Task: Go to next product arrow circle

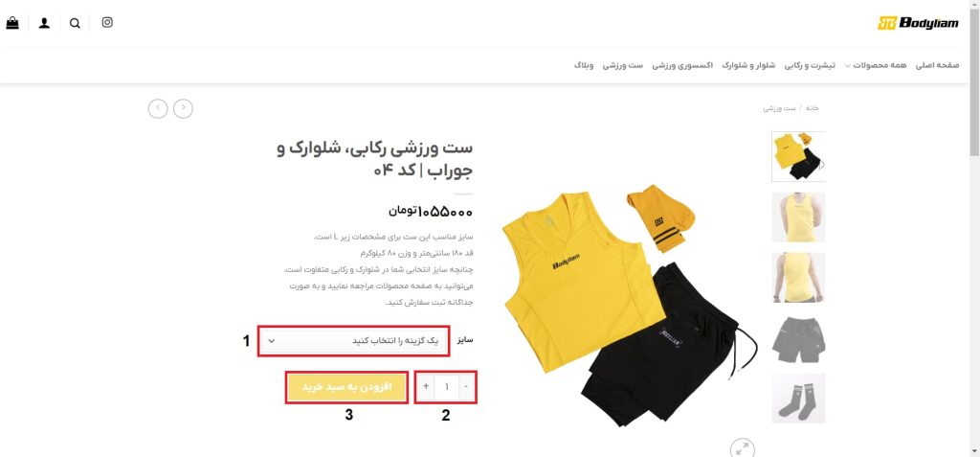Action: 158,108
